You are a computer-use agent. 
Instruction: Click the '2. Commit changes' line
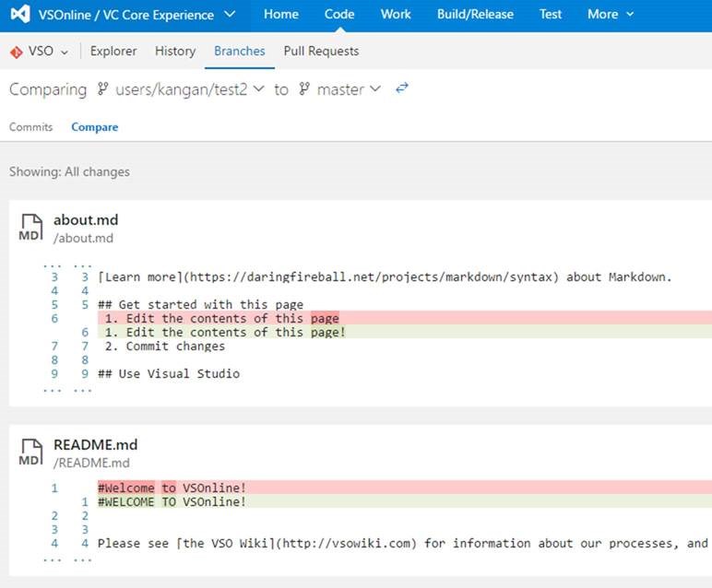pos(165,347)
